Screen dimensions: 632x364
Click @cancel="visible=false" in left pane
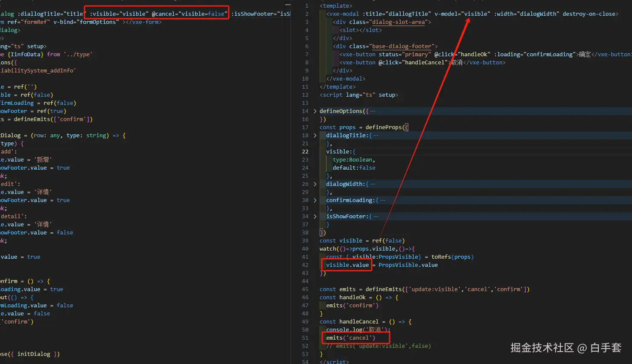(x=189, y=14)
